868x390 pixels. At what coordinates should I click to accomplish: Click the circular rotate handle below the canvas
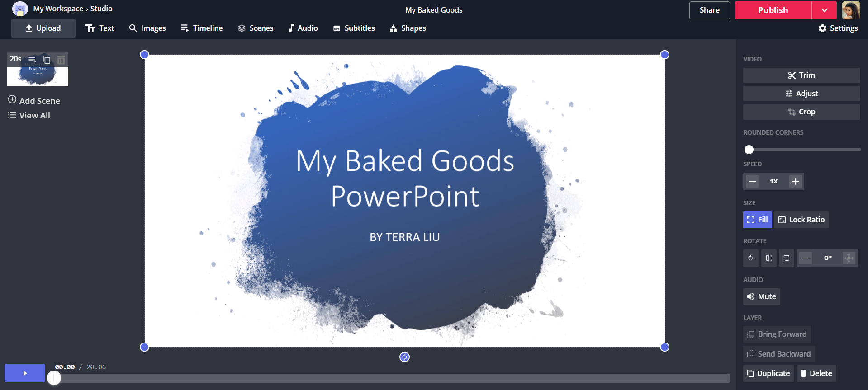pos(404,357)
